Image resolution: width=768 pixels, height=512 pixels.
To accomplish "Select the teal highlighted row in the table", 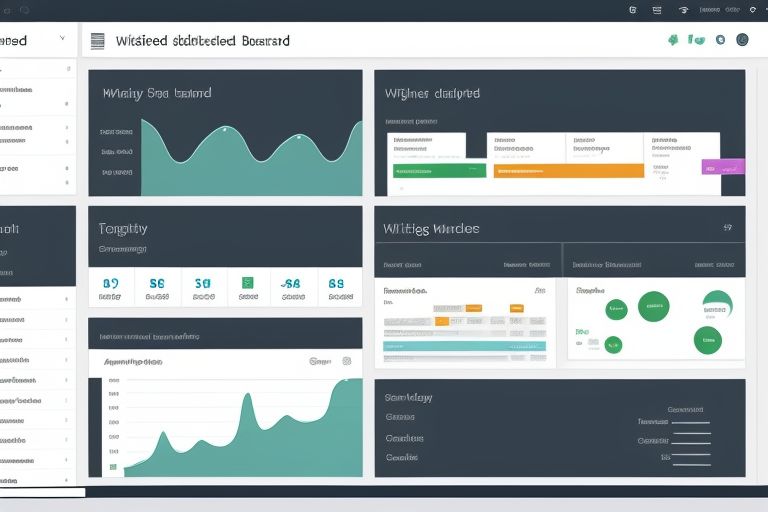I will [x=465, y=346].
